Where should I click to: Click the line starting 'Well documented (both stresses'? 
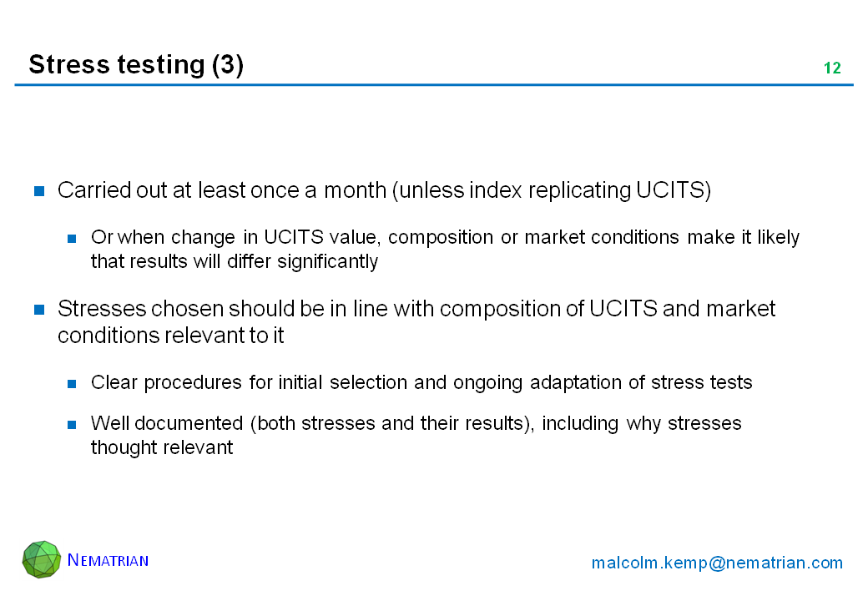(416, 423)
